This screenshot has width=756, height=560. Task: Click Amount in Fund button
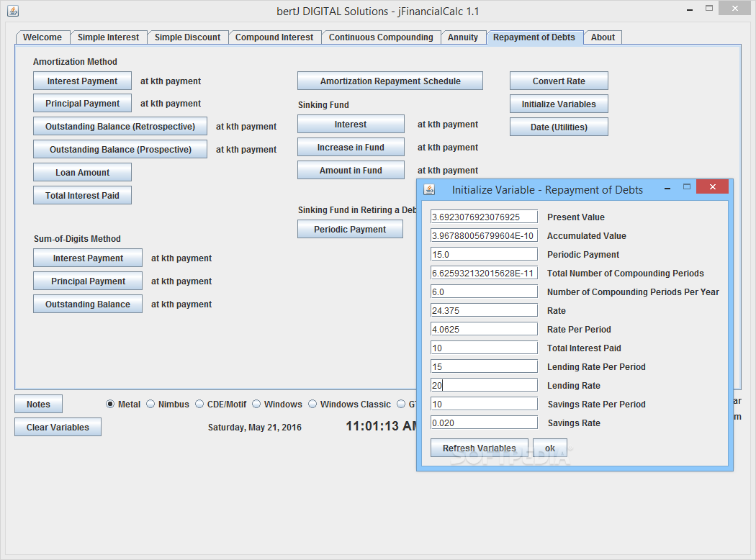tap(351, 171)
